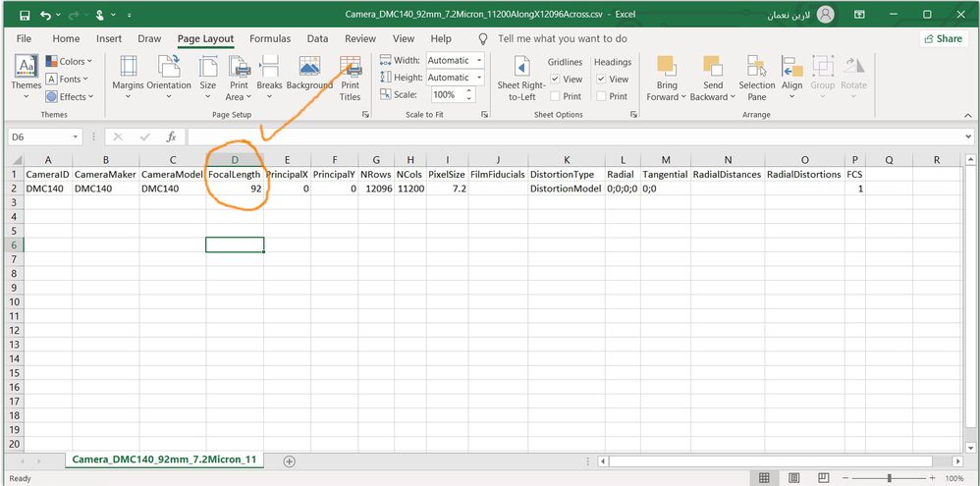This screenshot has height=486, width=980.
Task: Open the Height dropdown
Action: (x=479, y=78)
